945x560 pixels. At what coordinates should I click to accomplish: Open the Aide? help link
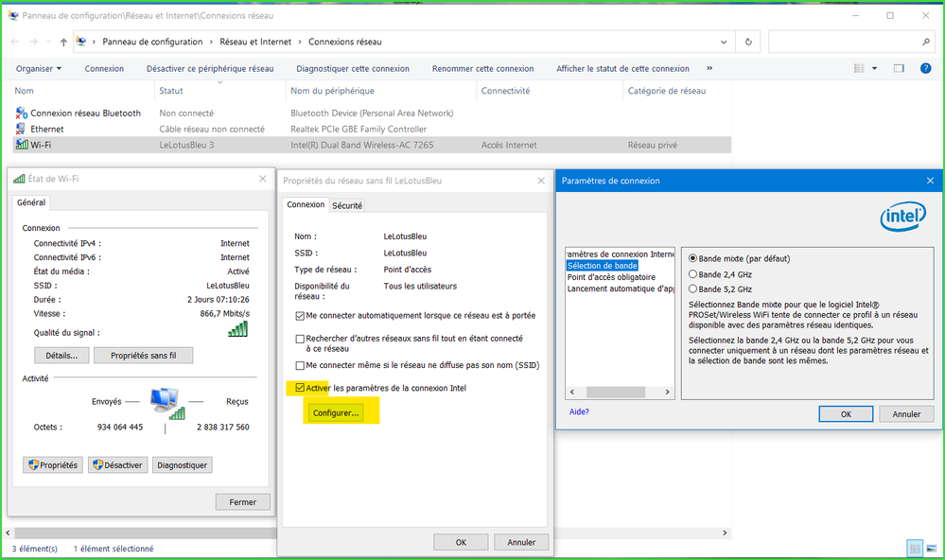click(x=578, y=411)
